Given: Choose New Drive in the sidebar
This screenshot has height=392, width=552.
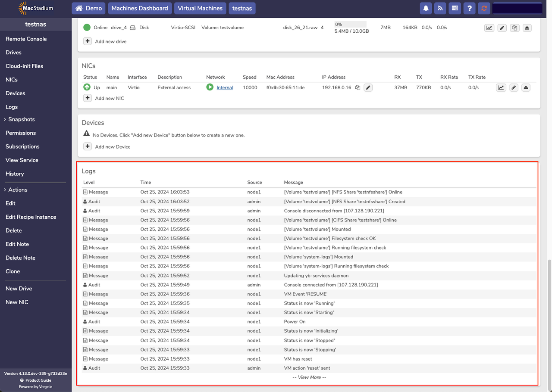Looking at the screenshot, I should click(19, 289).
